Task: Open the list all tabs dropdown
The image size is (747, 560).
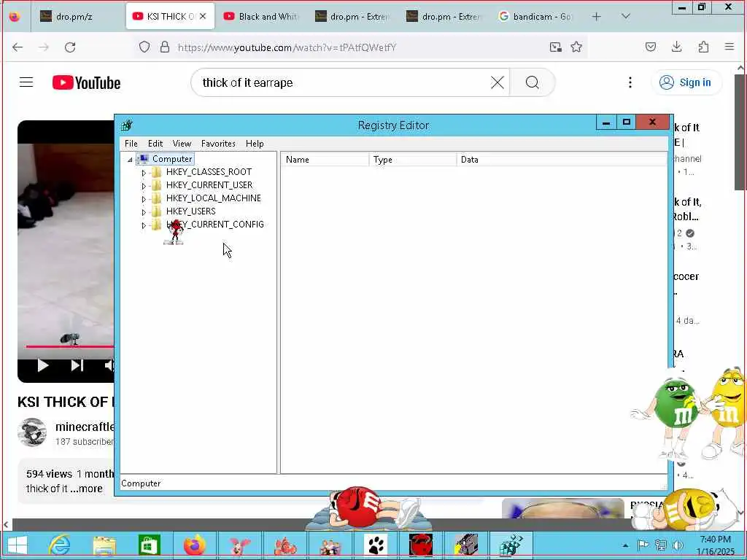Action: 626,16
